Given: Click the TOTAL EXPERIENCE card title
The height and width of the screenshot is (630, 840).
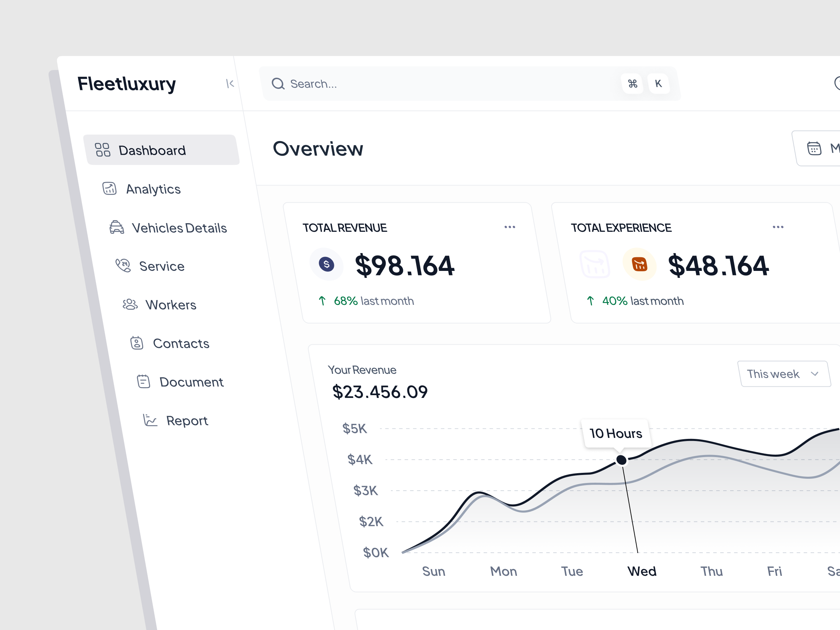Looking at the screenshot, I should click(621, 228).
